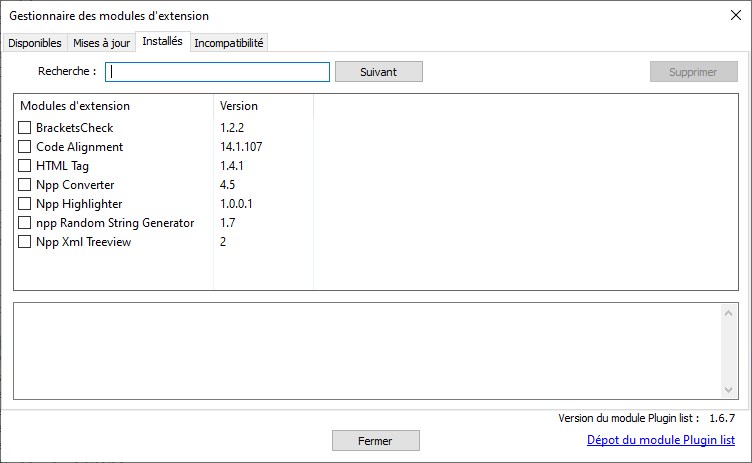
Task: Click version value 1.0.0.1
Action: pyautogui.click(x=236, y=203)
